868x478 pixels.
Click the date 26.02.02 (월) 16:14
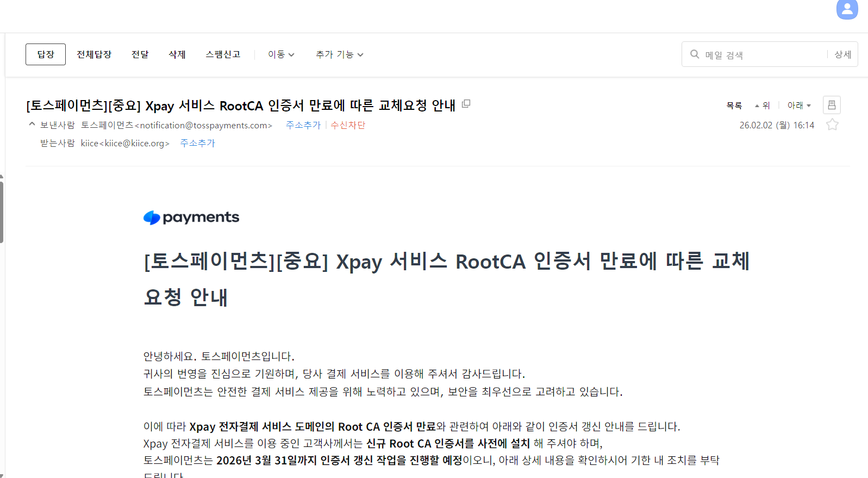coord(777,125)
